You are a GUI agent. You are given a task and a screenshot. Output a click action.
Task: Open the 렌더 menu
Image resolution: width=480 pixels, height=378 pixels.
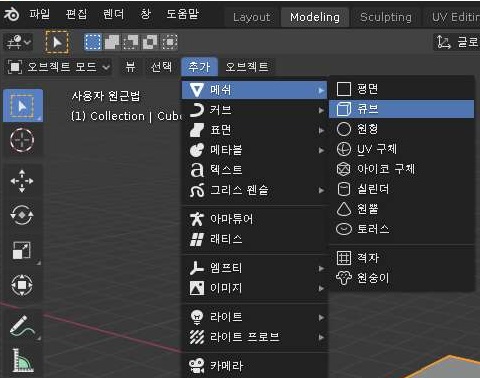point(113,14)
